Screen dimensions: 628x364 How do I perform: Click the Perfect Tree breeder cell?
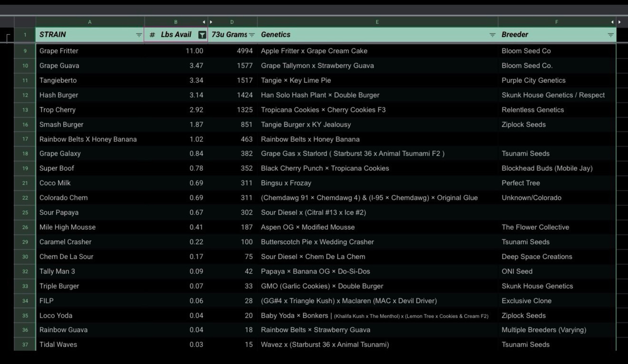click(557, 183)
